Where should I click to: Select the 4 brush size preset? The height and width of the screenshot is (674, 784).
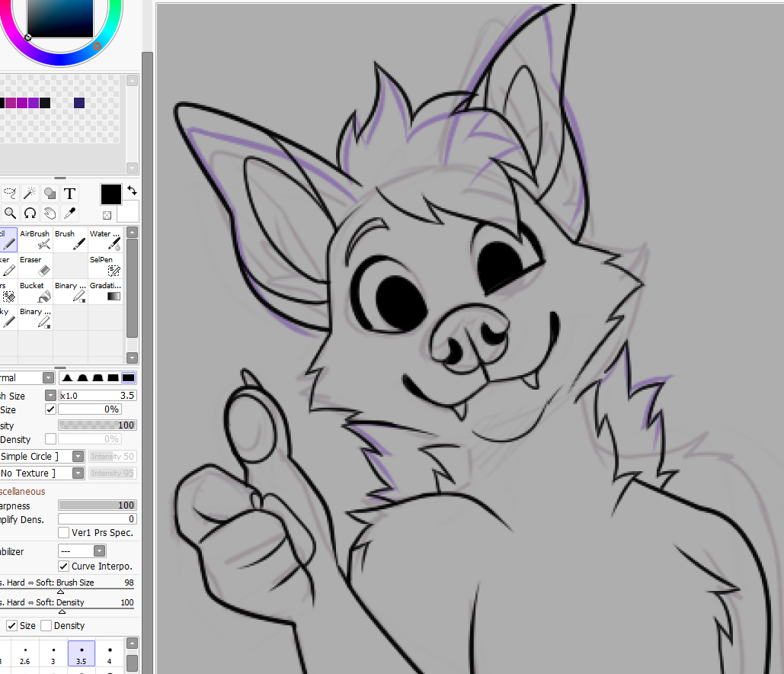(x=109, y=654)
